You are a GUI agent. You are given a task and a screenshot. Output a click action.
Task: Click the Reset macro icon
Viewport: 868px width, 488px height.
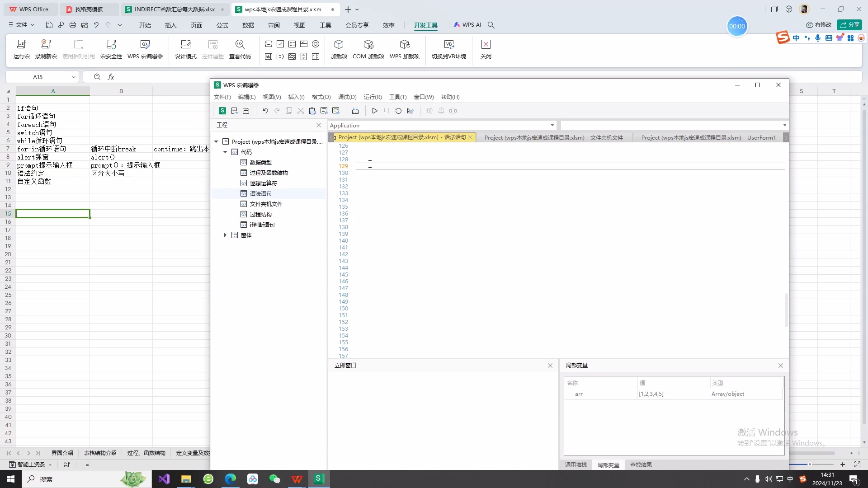tap(398, 111)
